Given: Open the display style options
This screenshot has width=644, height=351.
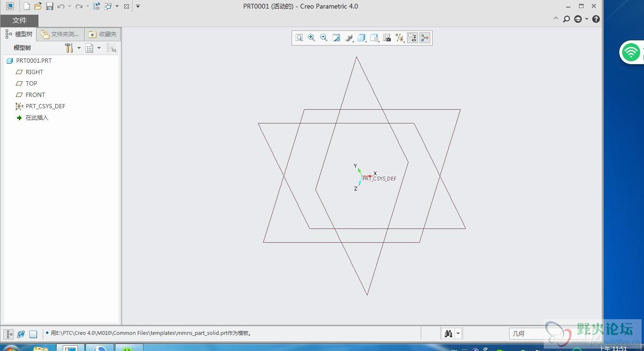Looking at the screenshot, I should 349,38.
